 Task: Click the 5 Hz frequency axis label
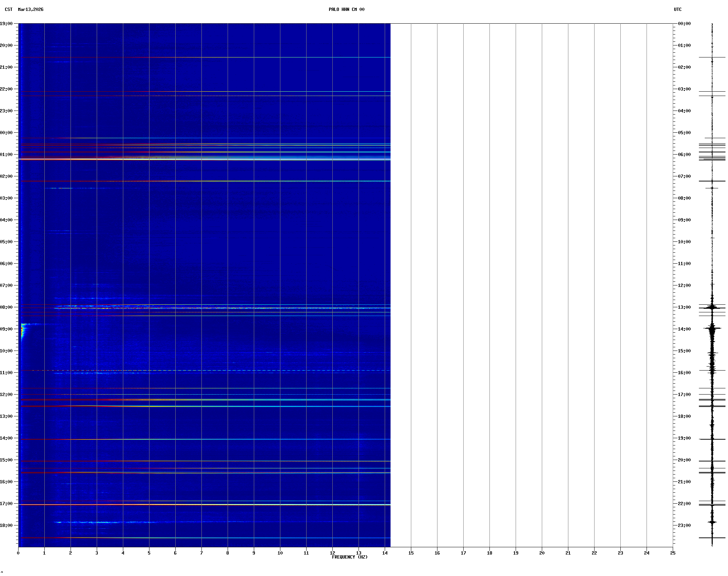click(x=149, y=553)
